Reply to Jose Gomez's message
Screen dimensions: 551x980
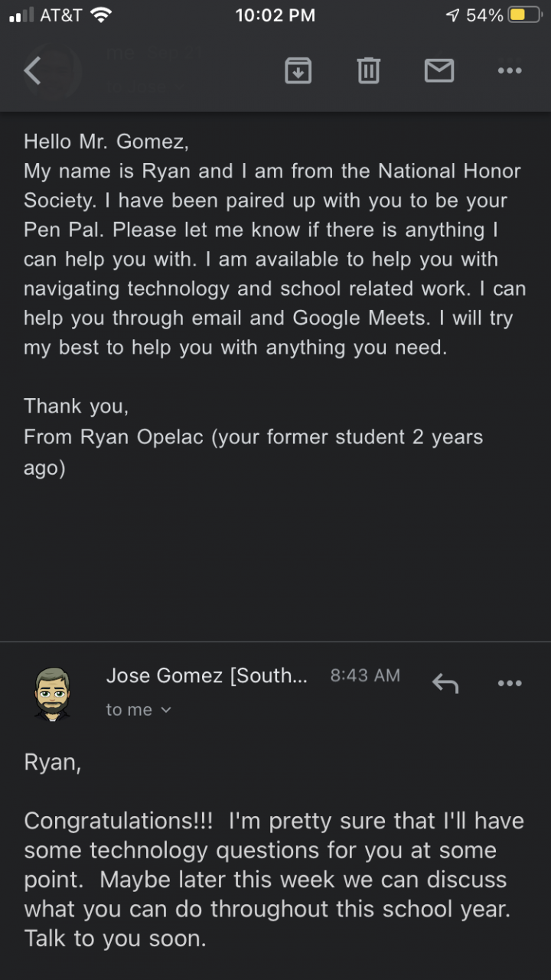click(445, 683)
